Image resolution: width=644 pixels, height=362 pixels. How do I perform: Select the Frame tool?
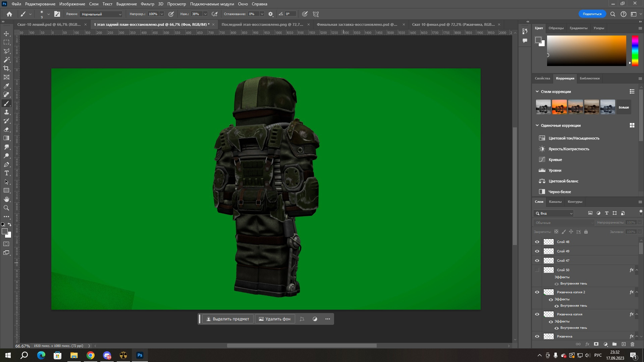[x=6, y=77]
